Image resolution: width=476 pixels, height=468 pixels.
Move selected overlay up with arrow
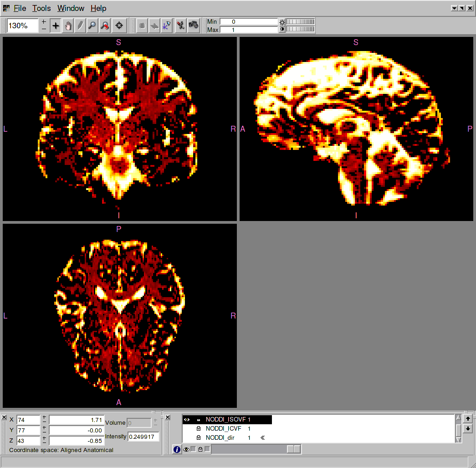467,418
